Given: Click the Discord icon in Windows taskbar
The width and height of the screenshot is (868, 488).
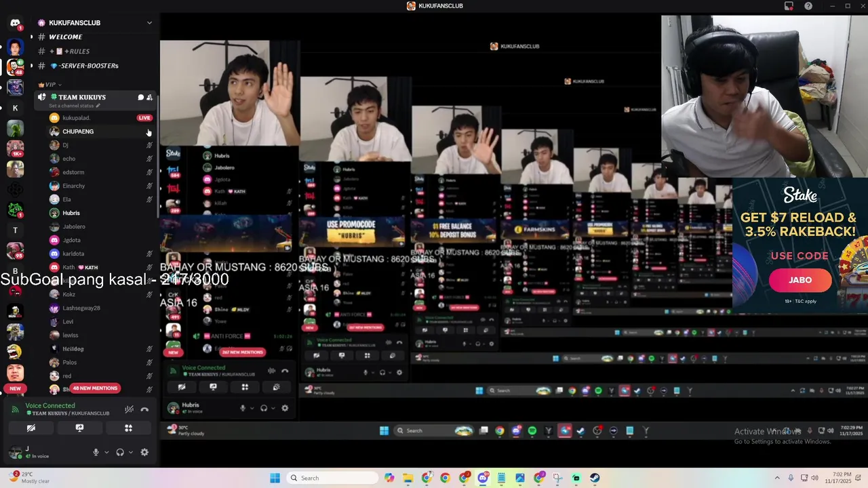Looking at the screenshot, I should pyautogui.click(x=483, y=478).
